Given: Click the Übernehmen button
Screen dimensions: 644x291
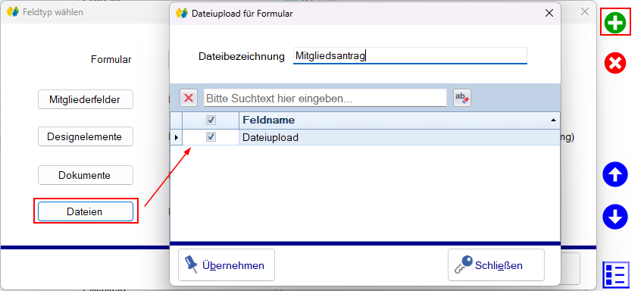Looking at the screenshot, I should (x=227, y=265).
